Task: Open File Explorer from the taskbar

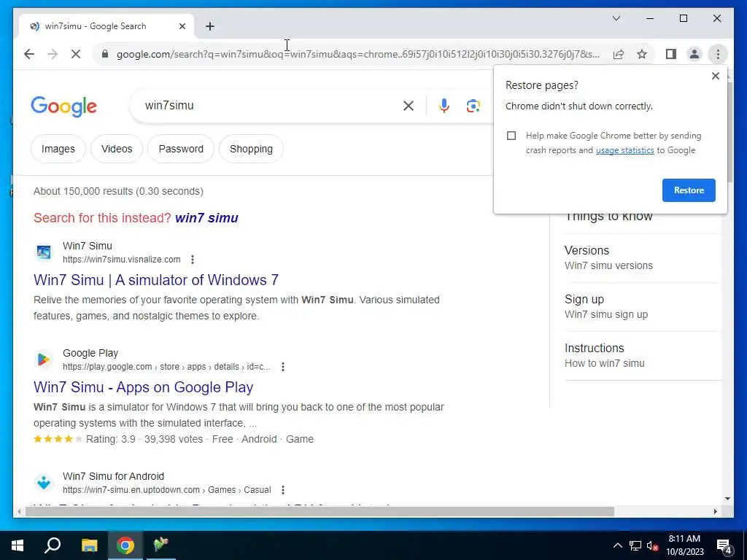Action: (89, 545)
